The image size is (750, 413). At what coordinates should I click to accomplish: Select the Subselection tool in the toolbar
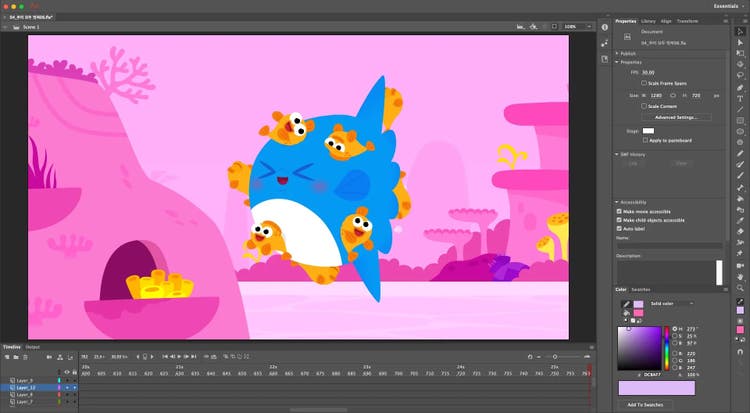(740, 42)
